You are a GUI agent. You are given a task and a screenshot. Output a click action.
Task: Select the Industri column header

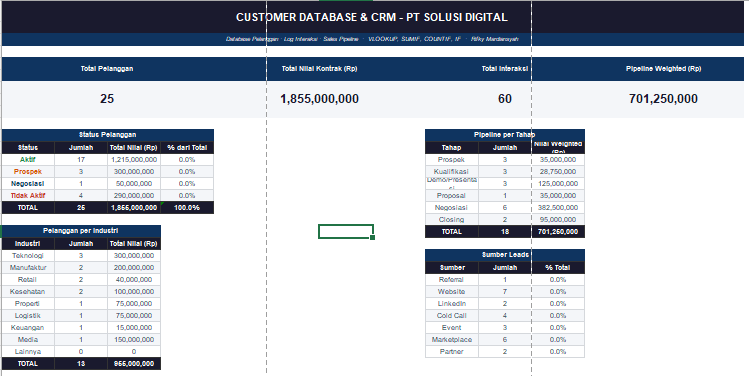tap(28, 244)
